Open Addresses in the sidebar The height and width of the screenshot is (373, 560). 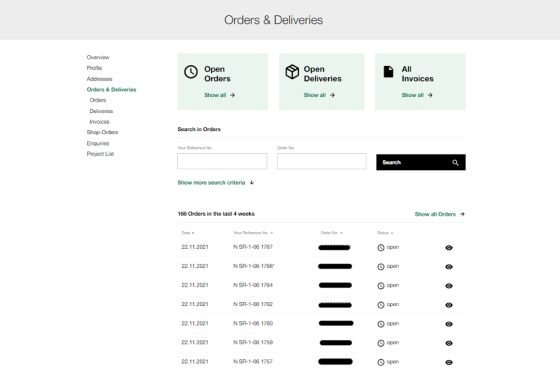coord(99,79)
